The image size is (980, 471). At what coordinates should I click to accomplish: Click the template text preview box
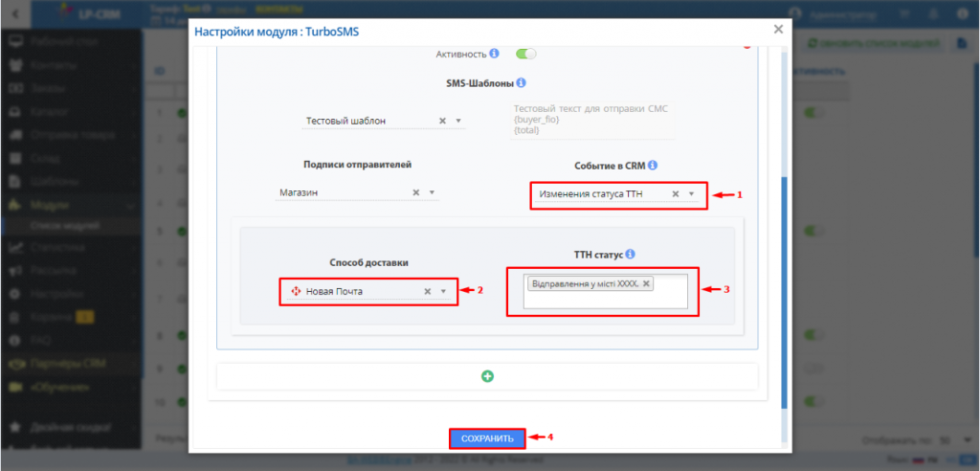[592, 120]
